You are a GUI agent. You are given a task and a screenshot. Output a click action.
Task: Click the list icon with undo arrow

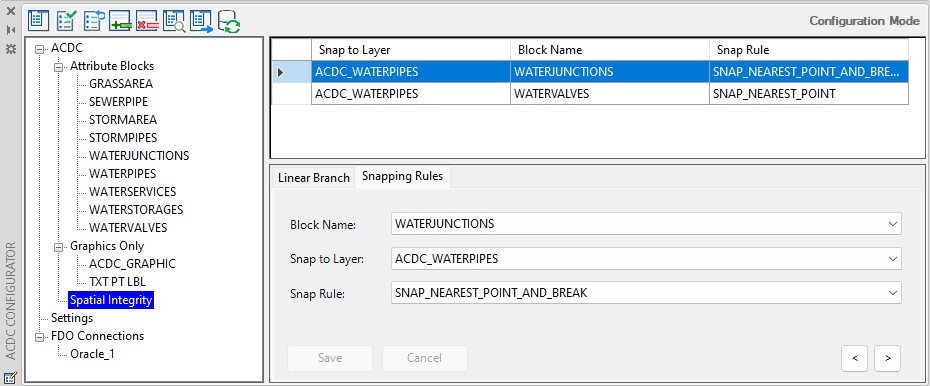click(x=93, y=21)
